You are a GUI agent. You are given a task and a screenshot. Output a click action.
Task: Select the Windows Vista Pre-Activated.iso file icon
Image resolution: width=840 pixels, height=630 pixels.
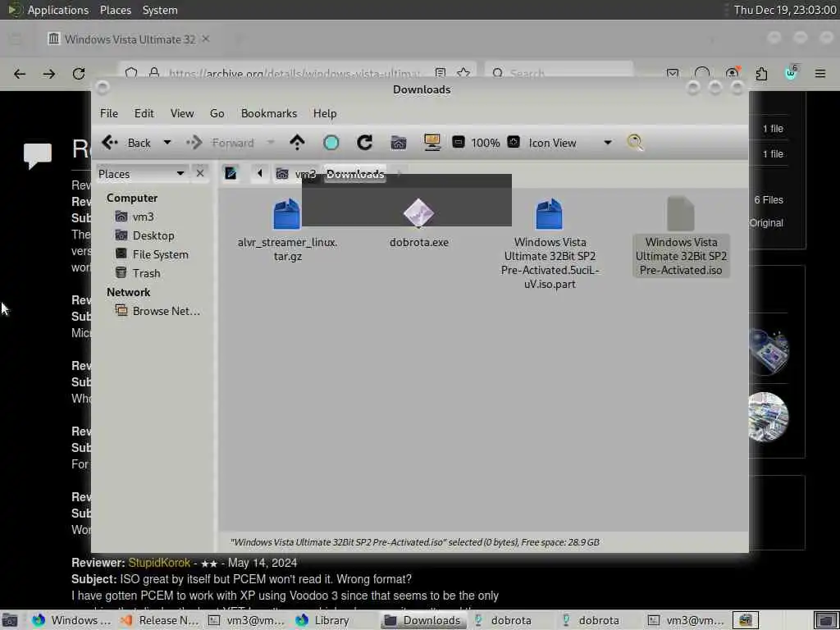point(681,214)
